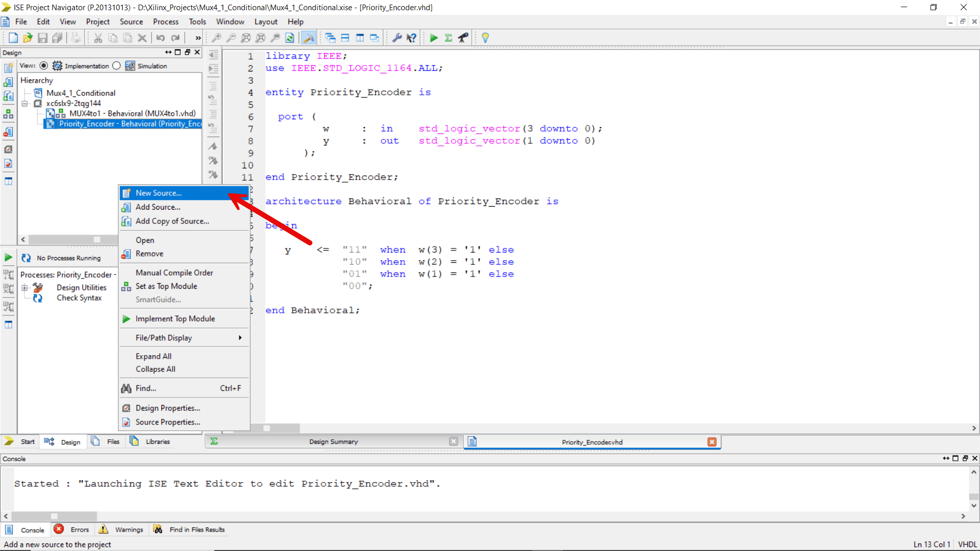Open the Process menu
980x551 pixels.
165,21
